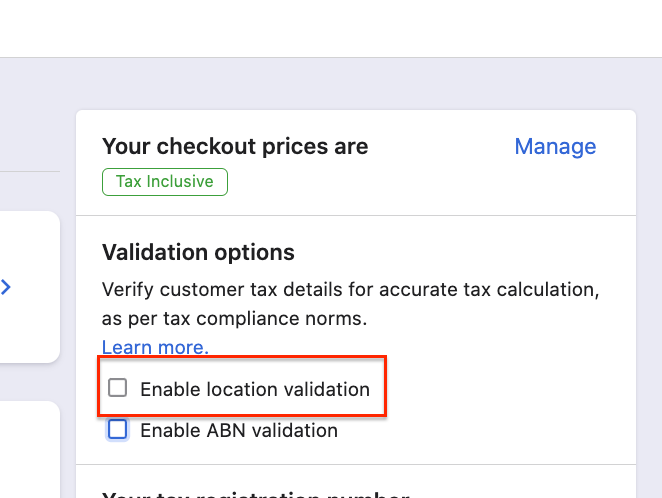Click the Manage link

tap(555, 147)
